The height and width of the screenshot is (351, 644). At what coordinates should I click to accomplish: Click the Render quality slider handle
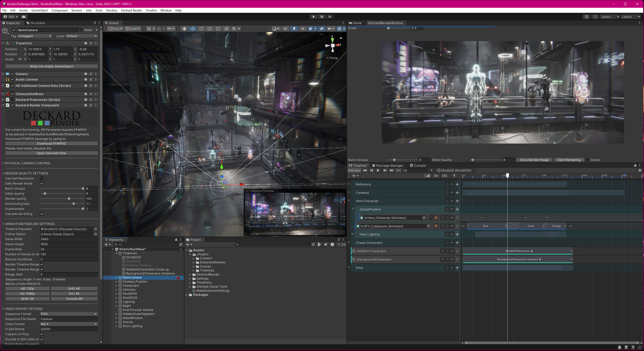coord(69,199)
